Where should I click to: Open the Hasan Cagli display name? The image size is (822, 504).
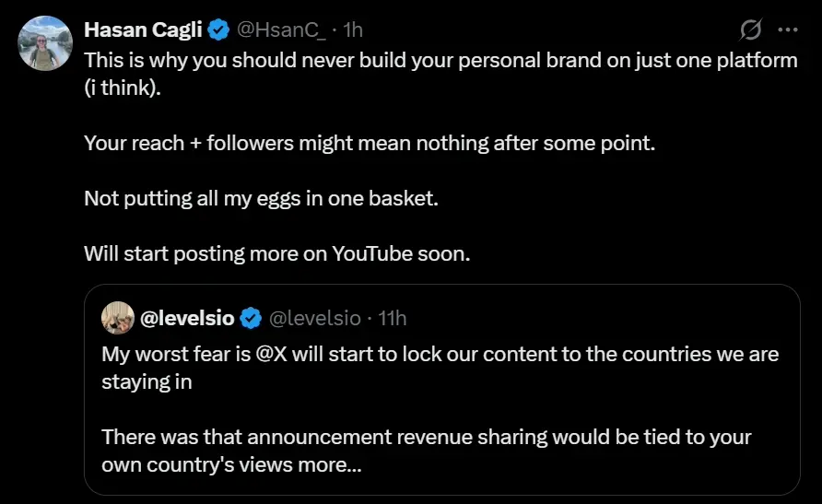tap(143, 30)
